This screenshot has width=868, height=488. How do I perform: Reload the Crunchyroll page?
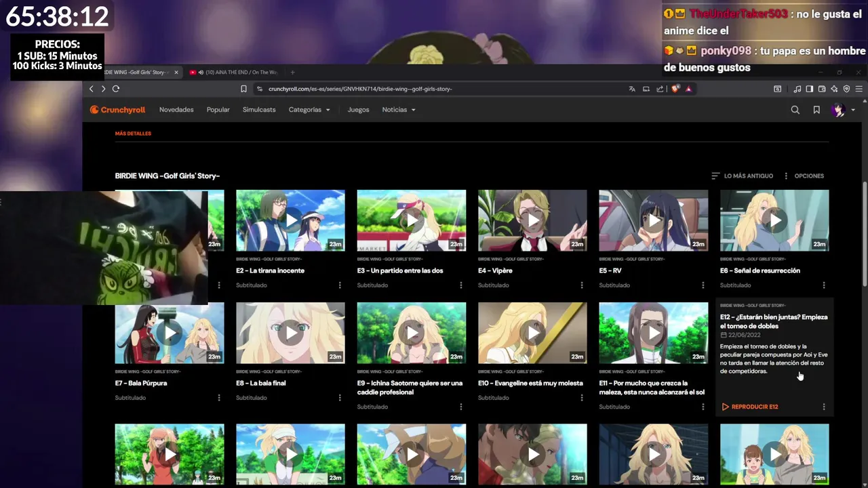tap(116, 89)
